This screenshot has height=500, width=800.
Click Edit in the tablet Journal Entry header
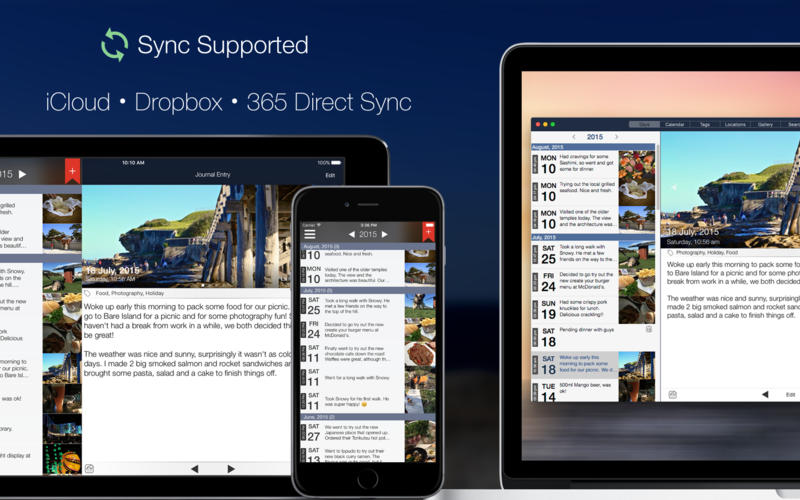(x=330, y=175)
